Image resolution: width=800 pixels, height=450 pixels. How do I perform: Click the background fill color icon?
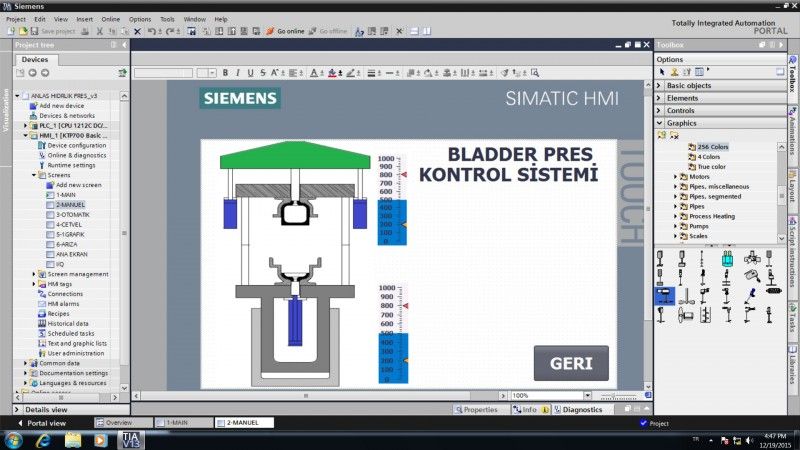pos(332,73)
